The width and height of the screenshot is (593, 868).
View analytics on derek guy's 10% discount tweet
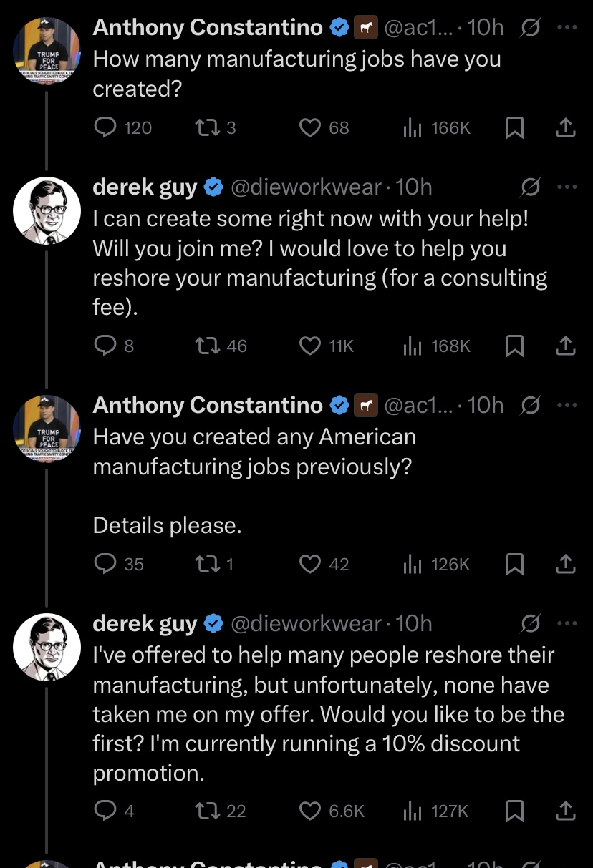pos(413,811)
